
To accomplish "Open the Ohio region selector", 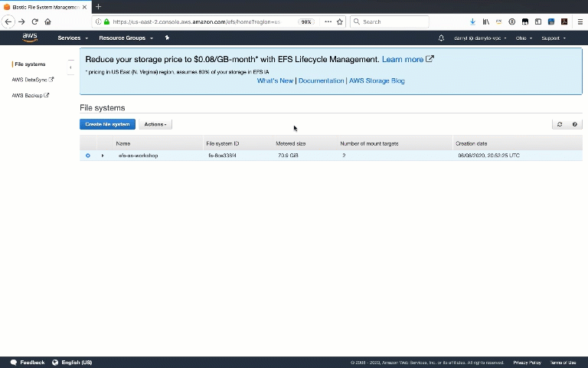I will coord(524,38).
